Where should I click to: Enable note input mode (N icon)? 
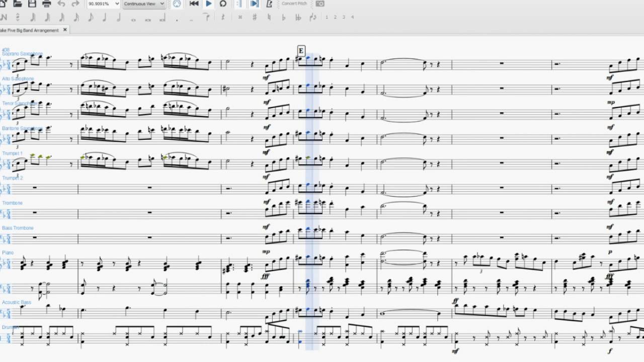click(x=3, y=17)
